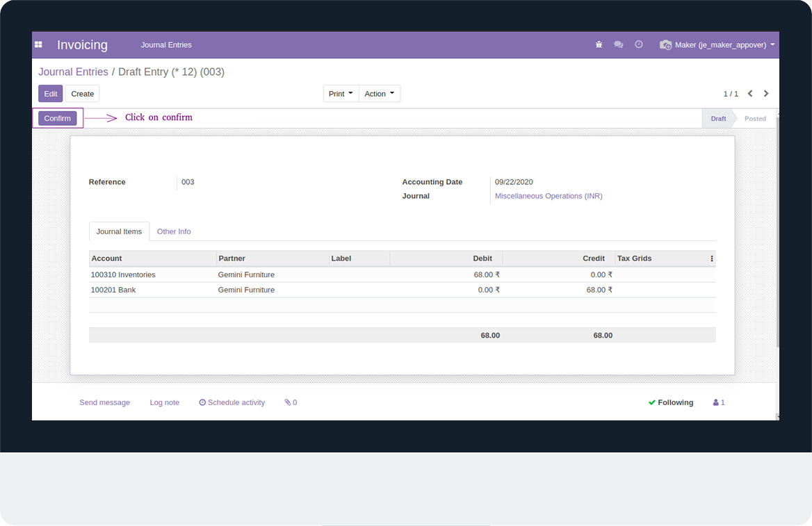Viewport: 812px width, 526px height.
Task: Switch to the Journal Items tab
Action: click(119, 231)
